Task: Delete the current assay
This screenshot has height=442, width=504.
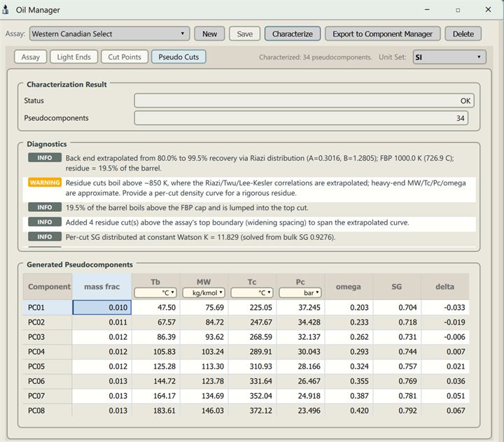Action: pyautogui.click(x=463, y=34)
